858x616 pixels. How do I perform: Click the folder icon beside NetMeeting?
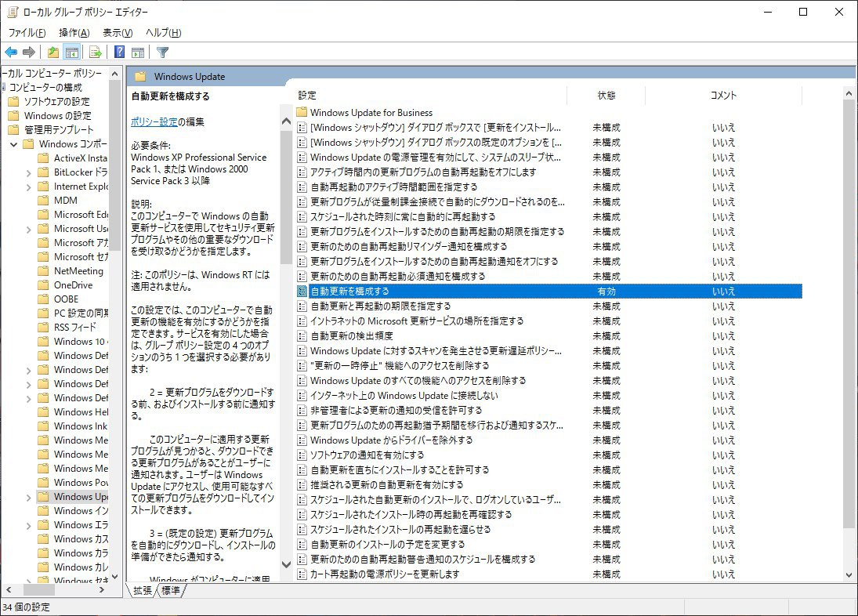43,271
